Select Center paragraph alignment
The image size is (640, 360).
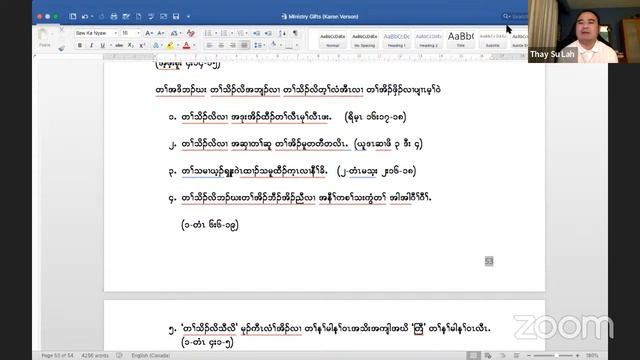coord(221,45)
